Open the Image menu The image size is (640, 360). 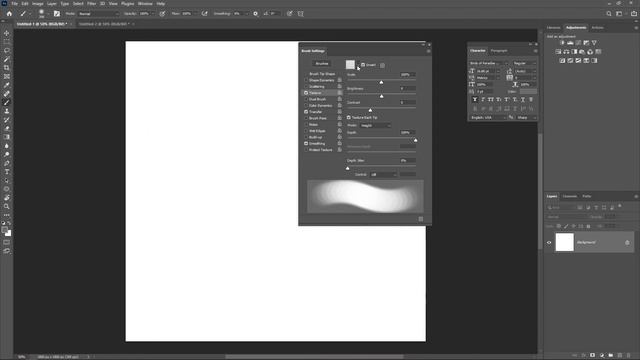[37, 3]
